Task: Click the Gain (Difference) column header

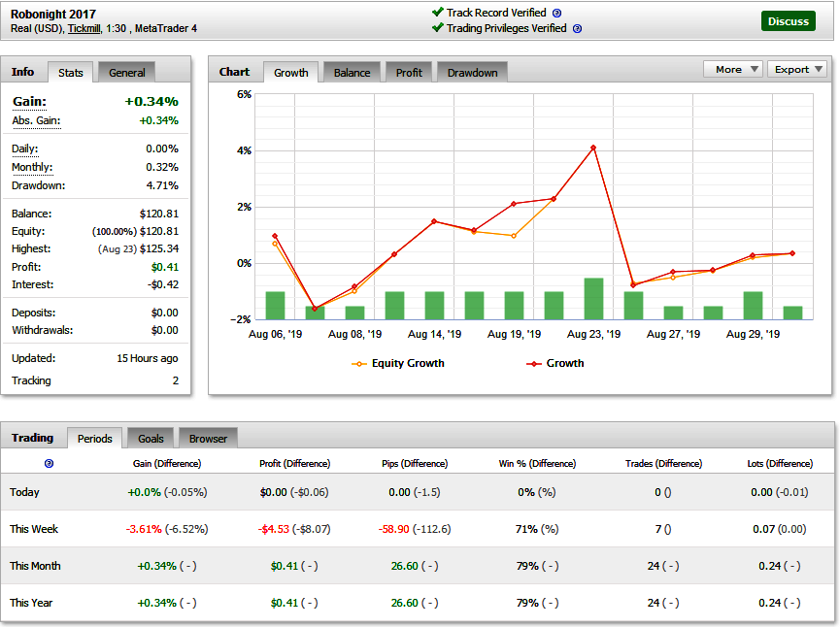Action: click(x=167, y=464)
